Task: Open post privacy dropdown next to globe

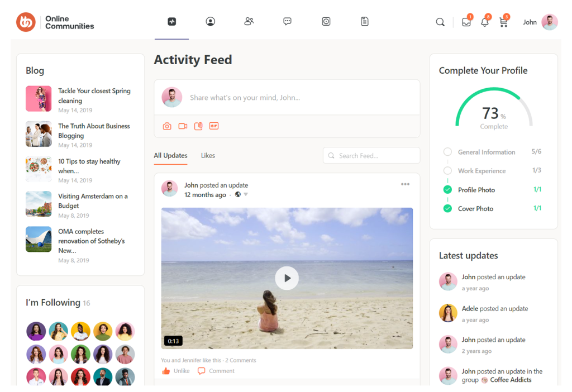Action: coord(245,195)
